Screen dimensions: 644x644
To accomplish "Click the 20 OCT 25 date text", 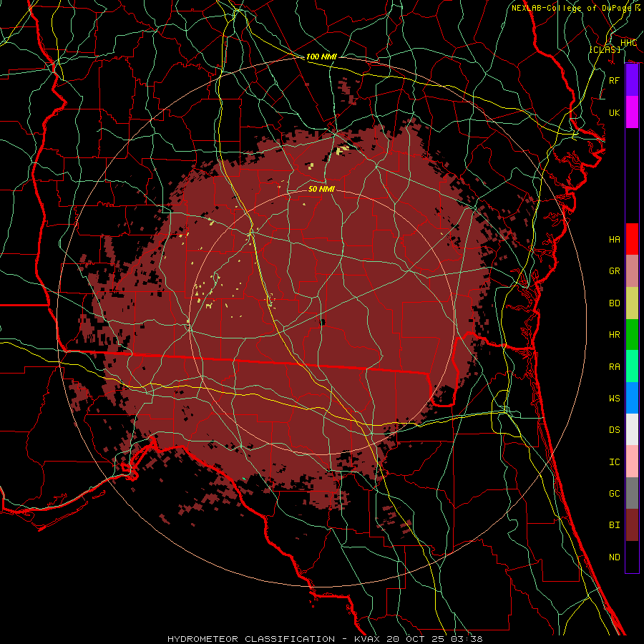I will point(417,639).
